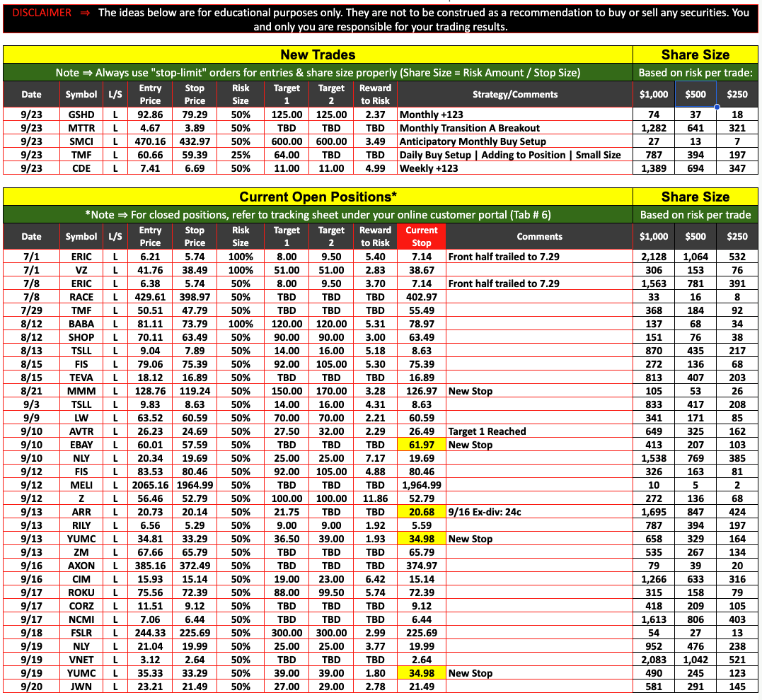
Task: Select the BABA symbol cell
Action: (81, 324)
